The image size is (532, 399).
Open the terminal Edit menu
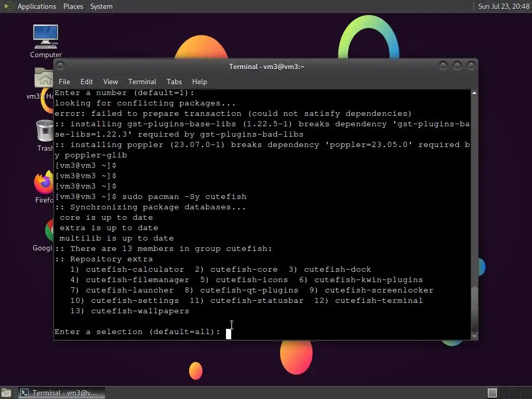click(x=87, y=82)
